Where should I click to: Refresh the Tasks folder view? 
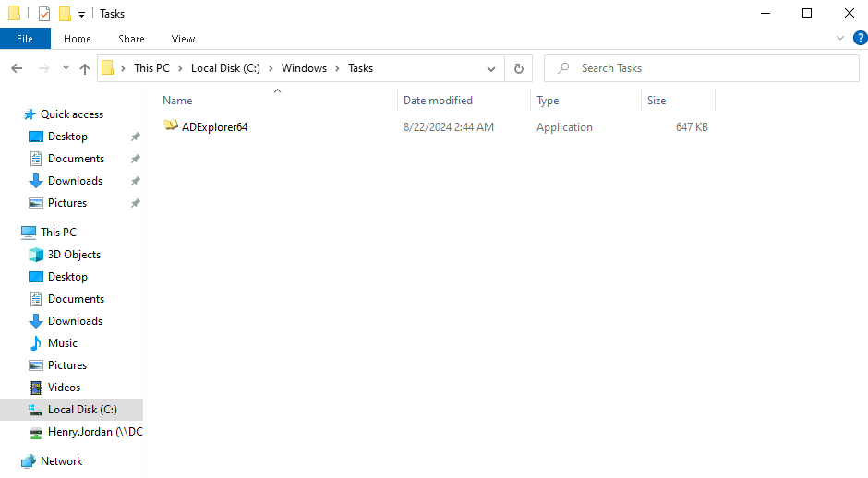[519, 68]
